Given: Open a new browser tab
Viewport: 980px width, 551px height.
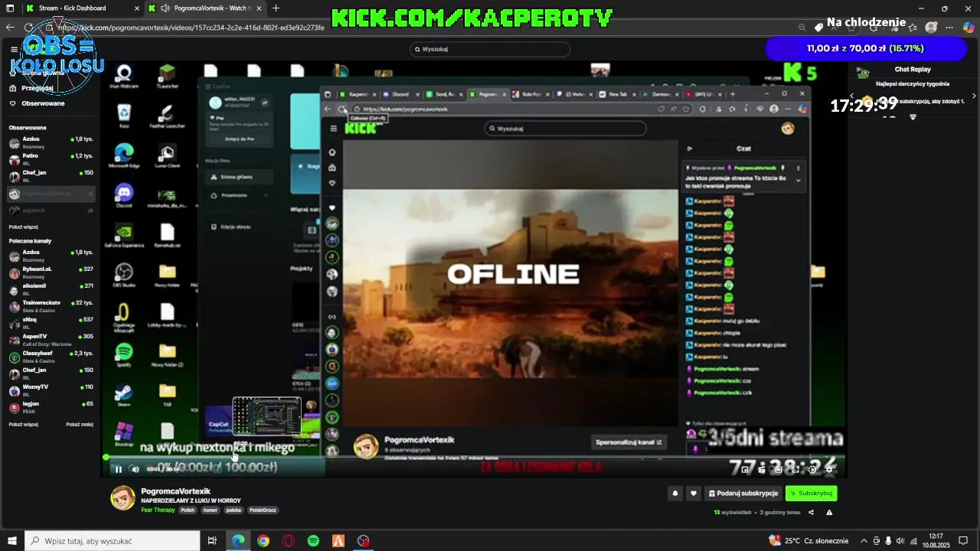Looking at the screenshot, I should [x=276, y=8].
